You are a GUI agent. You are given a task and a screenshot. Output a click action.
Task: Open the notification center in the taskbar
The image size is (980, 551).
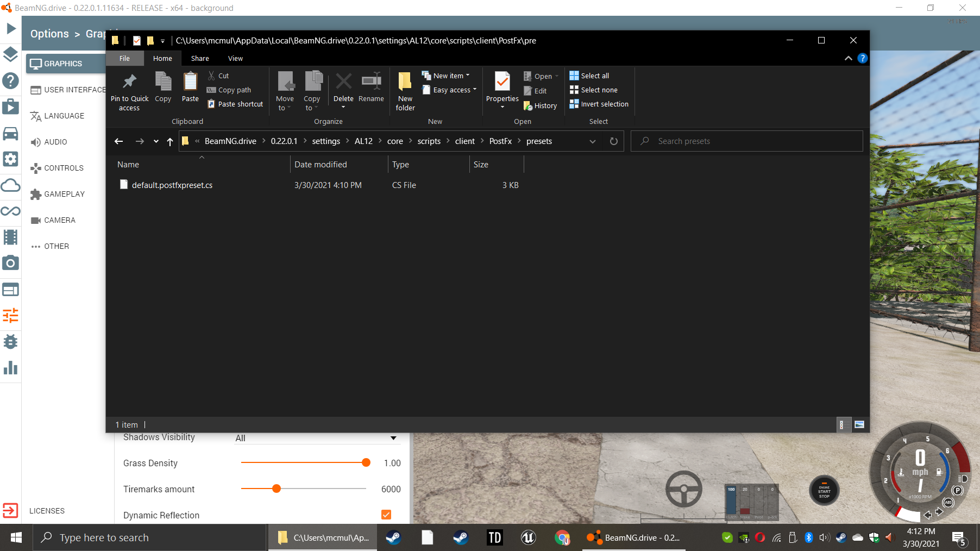click(x=959, y=538)
